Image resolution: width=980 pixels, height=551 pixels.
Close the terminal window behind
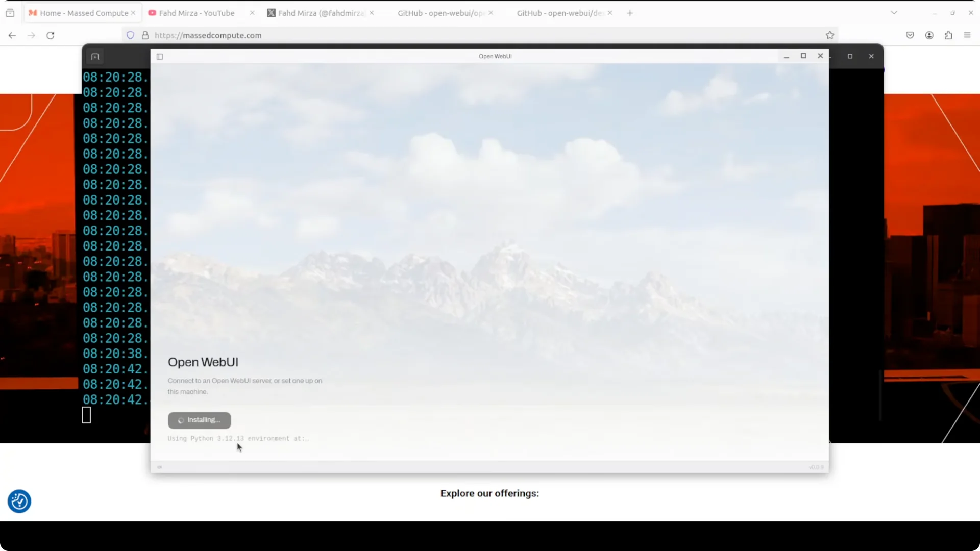pyautogui.click(x=871, y=56)
